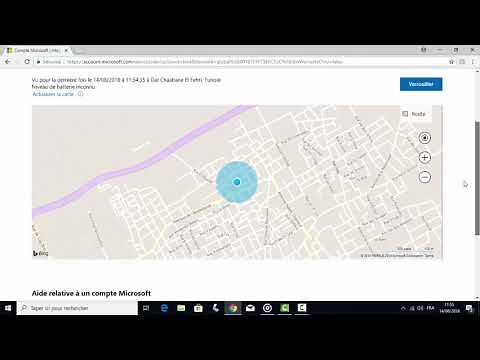Switch to Chrome taskbar icon
The image size is (480, 360).
coord(233,308)
